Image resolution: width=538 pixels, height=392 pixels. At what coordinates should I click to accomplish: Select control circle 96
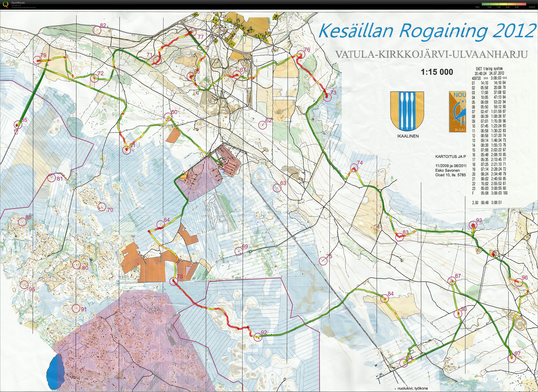(x=519, y=282)
